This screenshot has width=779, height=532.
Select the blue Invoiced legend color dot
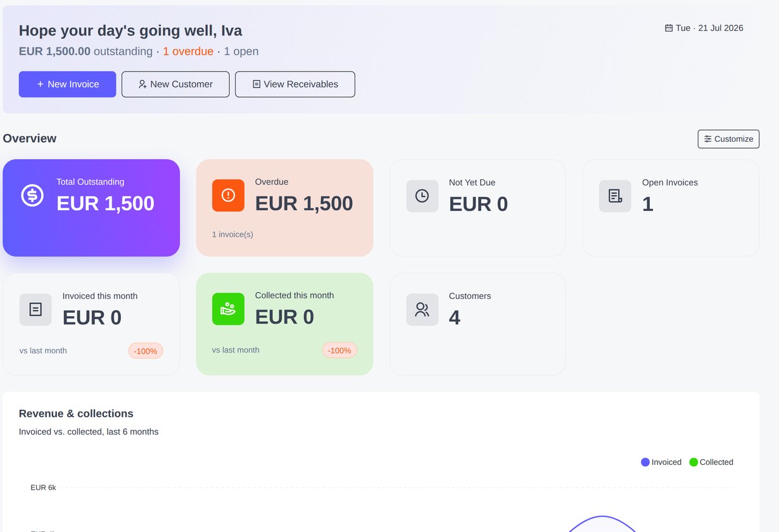click(645, 462)
